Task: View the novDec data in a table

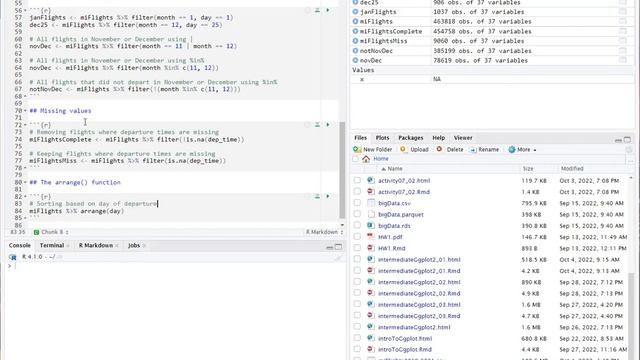Action: (x=622, y=60)
